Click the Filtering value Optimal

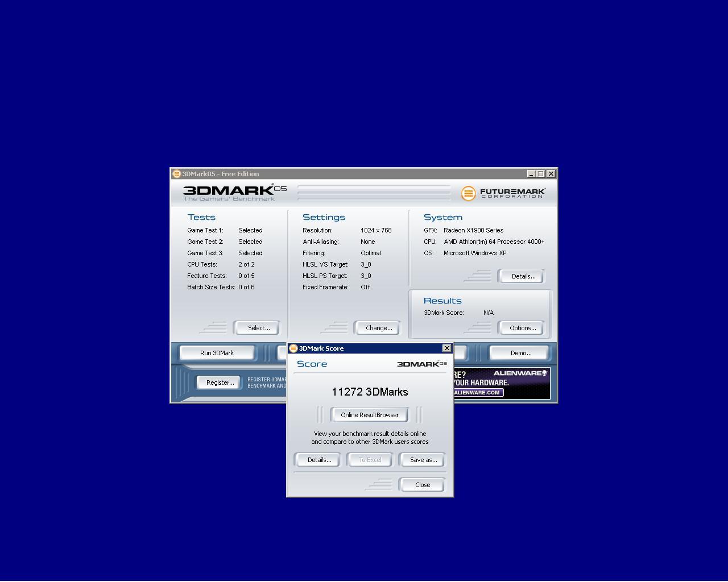pyautogui.click(x=371, y=253)
